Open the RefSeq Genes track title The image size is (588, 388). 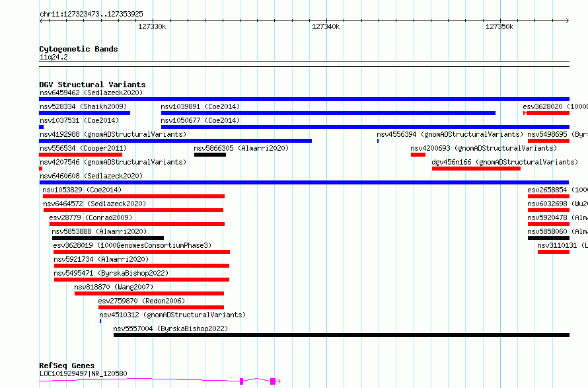(x=67, y=366)
